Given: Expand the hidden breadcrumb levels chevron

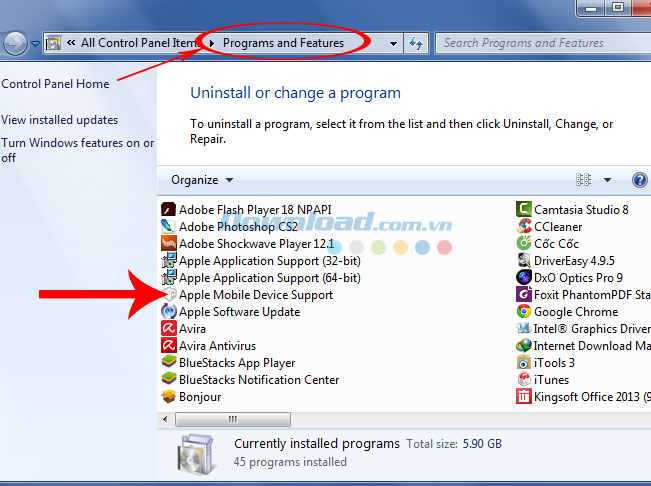Looking at the screenshot, I should (x=71, y=42).
